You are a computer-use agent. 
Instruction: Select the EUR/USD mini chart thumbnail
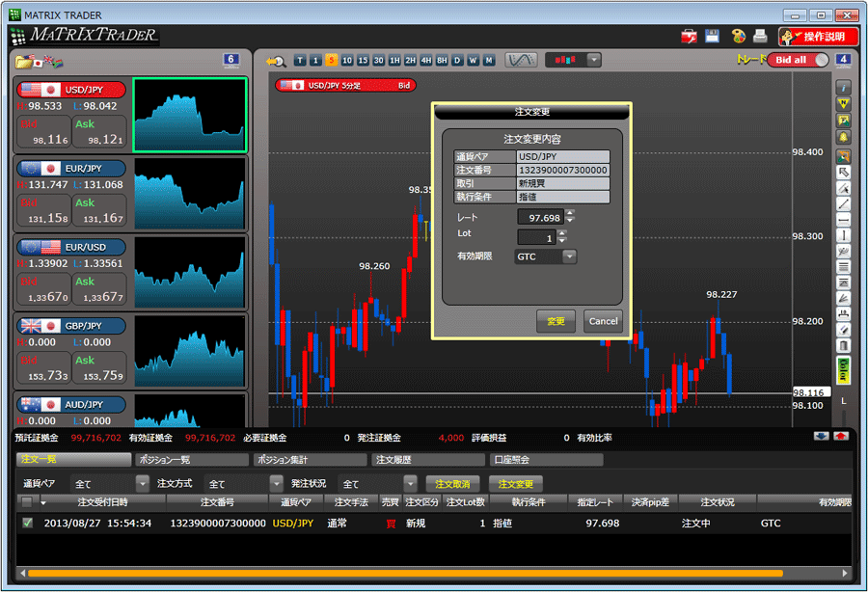(x=189, y=272)
